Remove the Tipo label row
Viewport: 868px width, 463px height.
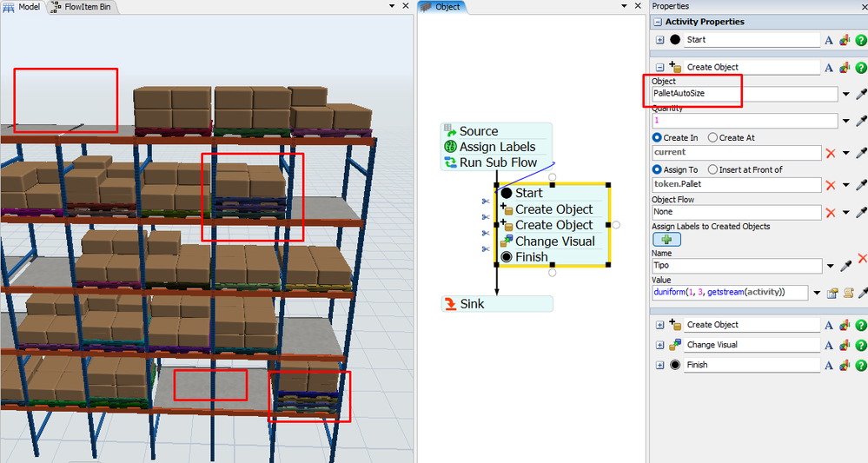pos(862,258)
